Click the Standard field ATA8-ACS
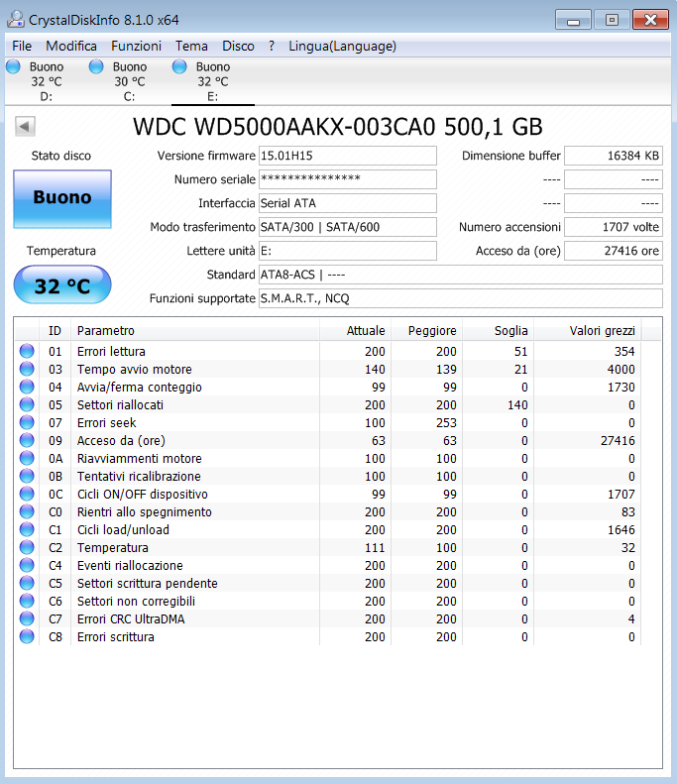This screenshot has height=784, width=677. (x=461, y=275)
